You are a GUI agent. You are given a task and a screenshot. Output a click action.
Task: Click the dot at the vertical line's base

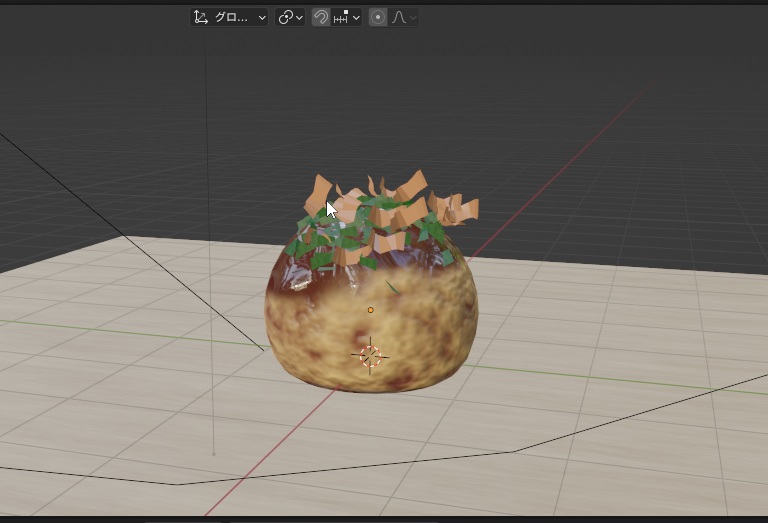[x=213, y=454]
